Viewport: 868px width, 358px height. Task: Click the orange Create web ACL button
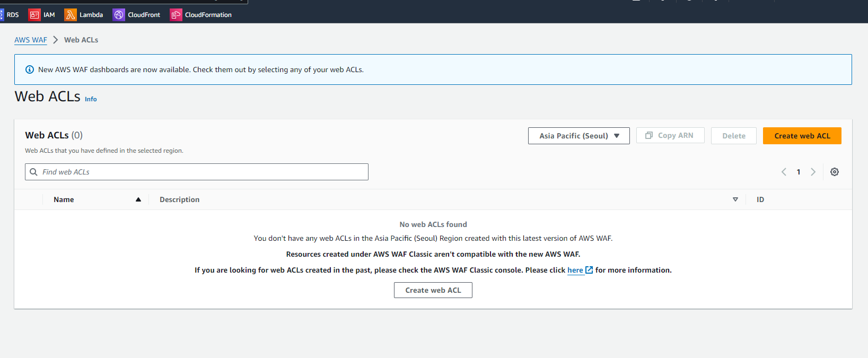(x=802, y=136)
